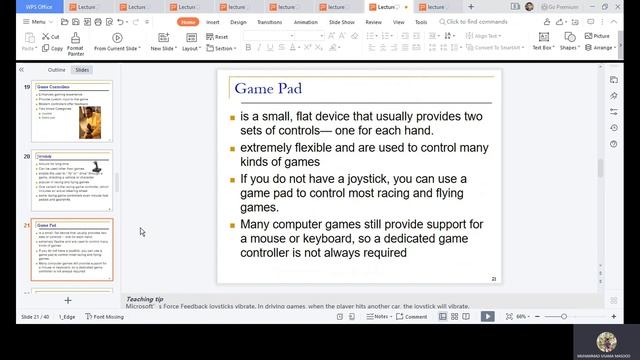This screenshot has width=640, height=360.
Task: Click the Picture button
Action: click(x=597, y=36)
